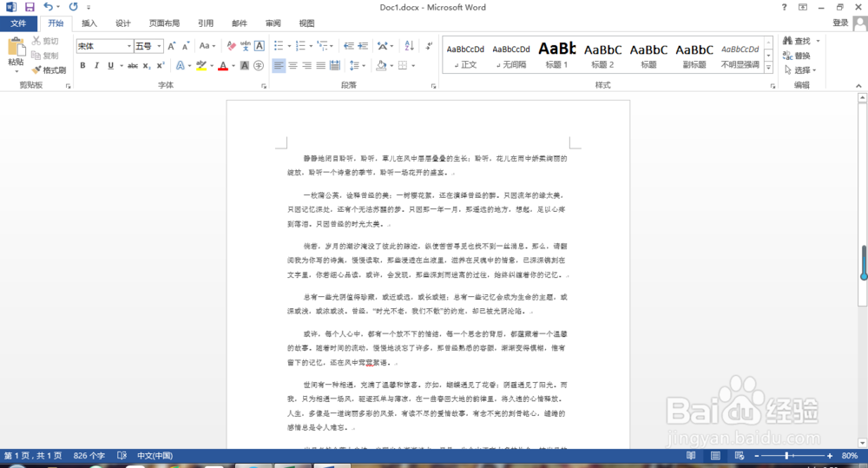Apply the 副标题 subtitle style
The height and width of the screenshot is (468, 868).
click(694, 56)
